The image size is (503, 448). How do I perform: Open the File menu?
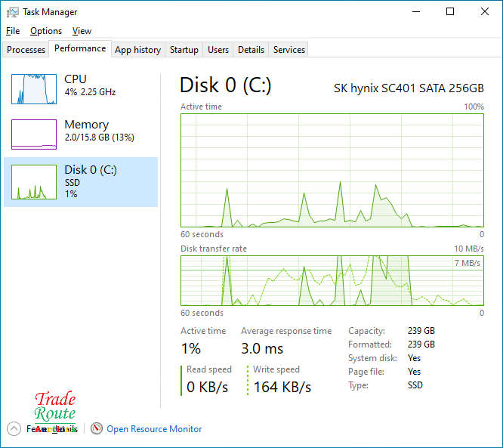tap(13, 31)
